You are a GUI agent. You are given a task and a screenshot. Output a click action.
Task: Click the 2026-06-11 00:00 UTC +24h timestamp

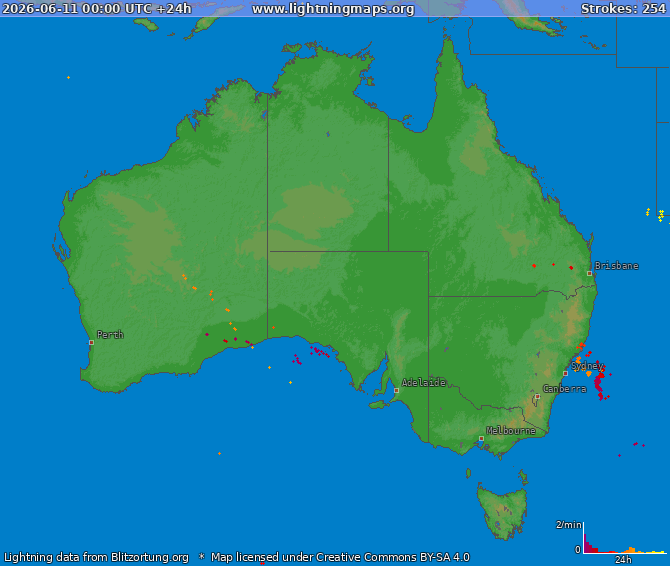[97, 9]
